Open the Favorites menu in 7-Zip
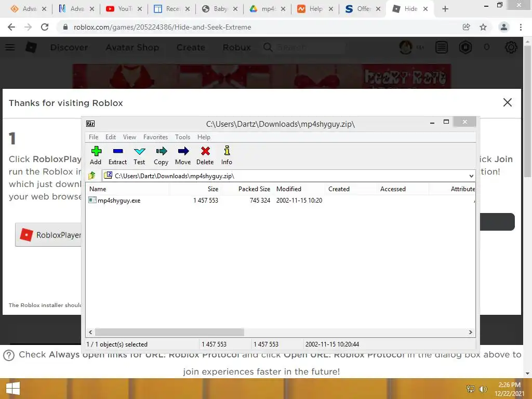532x399 pixels. (155, 137)
